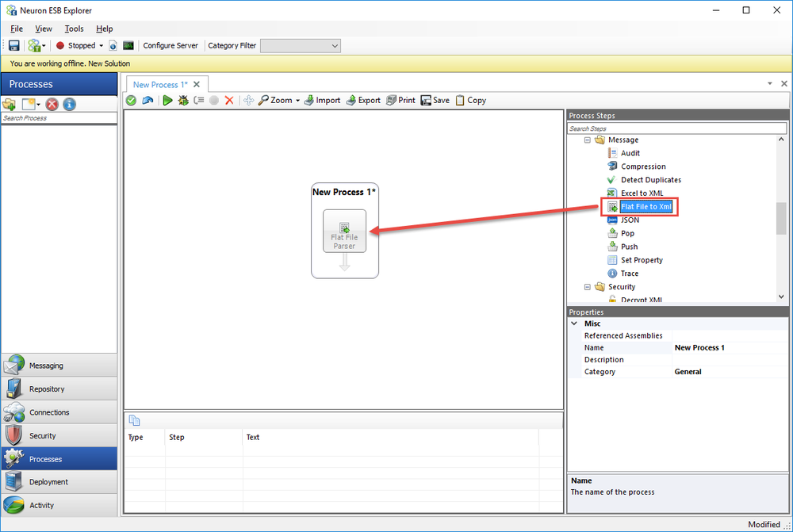This screenshot has height=532, width=793.
Task: Click the Type column header
Action: (144, 438)
